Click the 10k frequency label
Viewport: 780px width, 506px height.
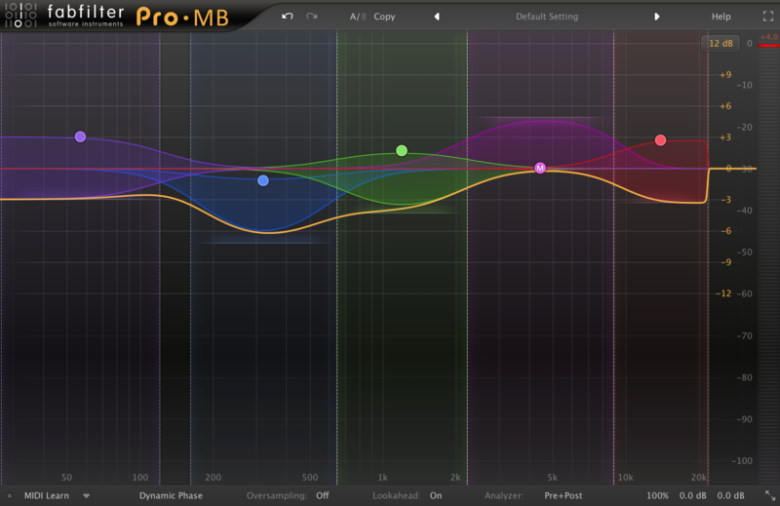(625, 478)
